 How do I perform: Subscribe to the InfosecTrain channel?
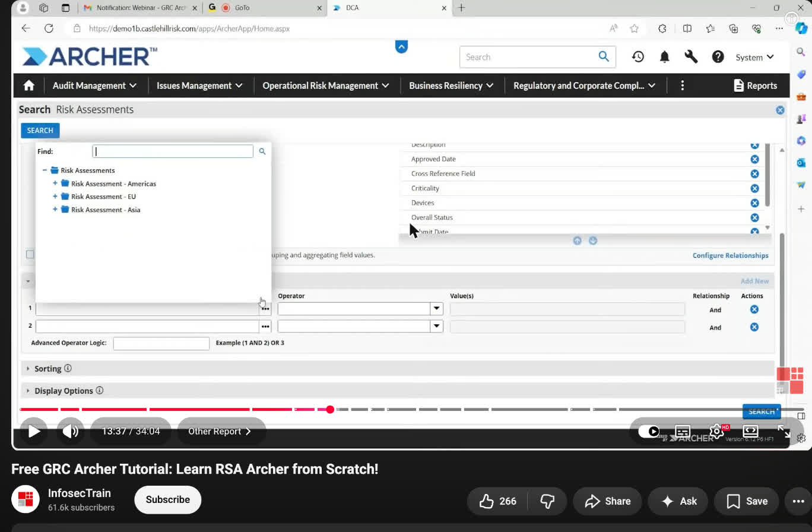pyautogui.click(x=168, y=500)
